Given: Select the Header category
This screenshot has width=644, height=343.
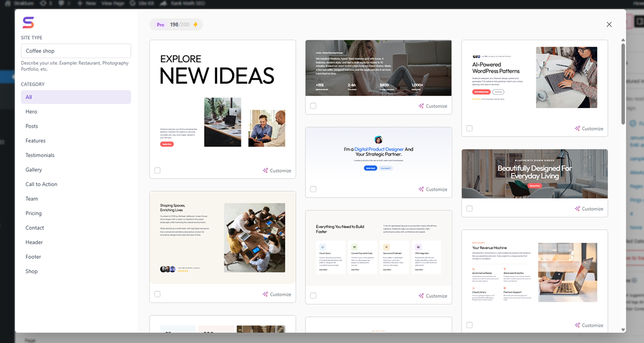Looking at the screenshot, I should pos(76,242).
